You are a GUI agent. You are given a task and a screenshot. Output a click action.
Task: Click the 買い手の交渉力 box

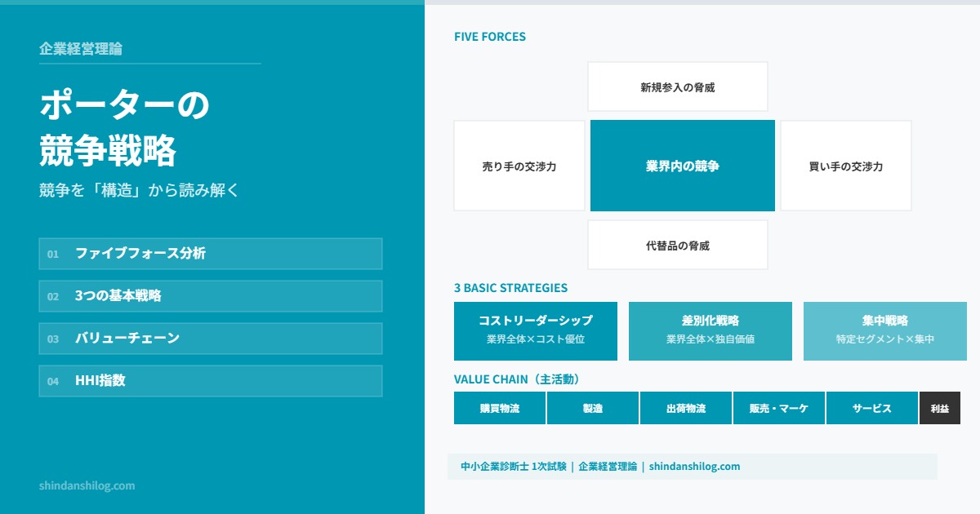click(x=845, y=165)
